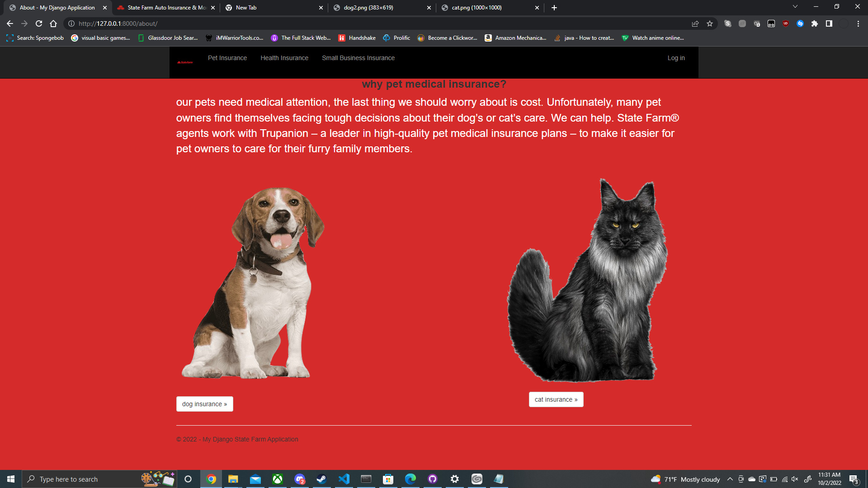Screen dimensions: 868x488
Task: Reload the current page
Action: tap(39, 23)
